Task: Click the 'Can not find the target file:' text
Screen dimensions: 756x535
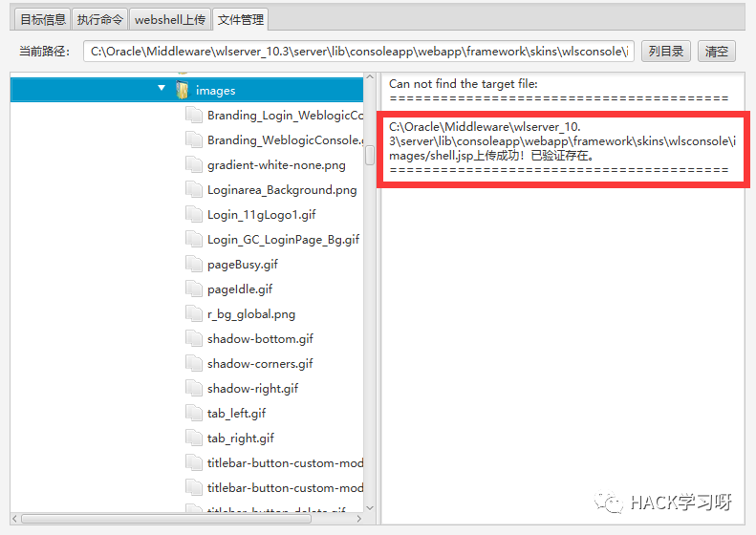Action: (x=464, y=84)
